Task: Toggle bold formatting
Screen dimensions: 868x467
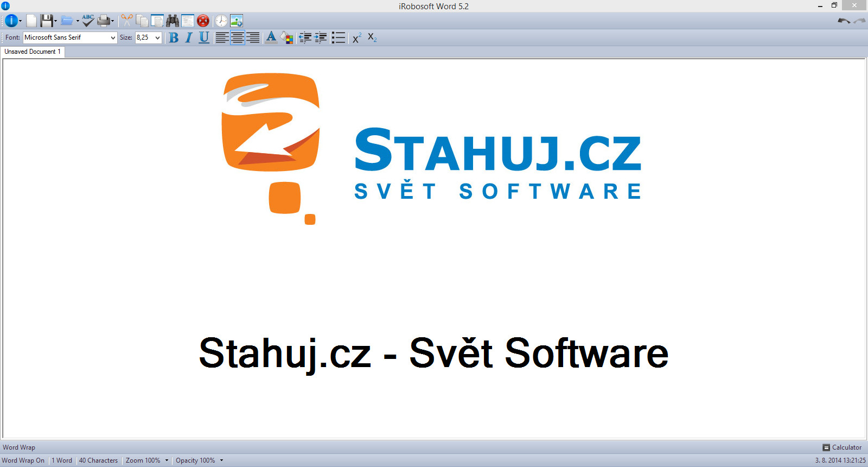Action: coord(174,37)
